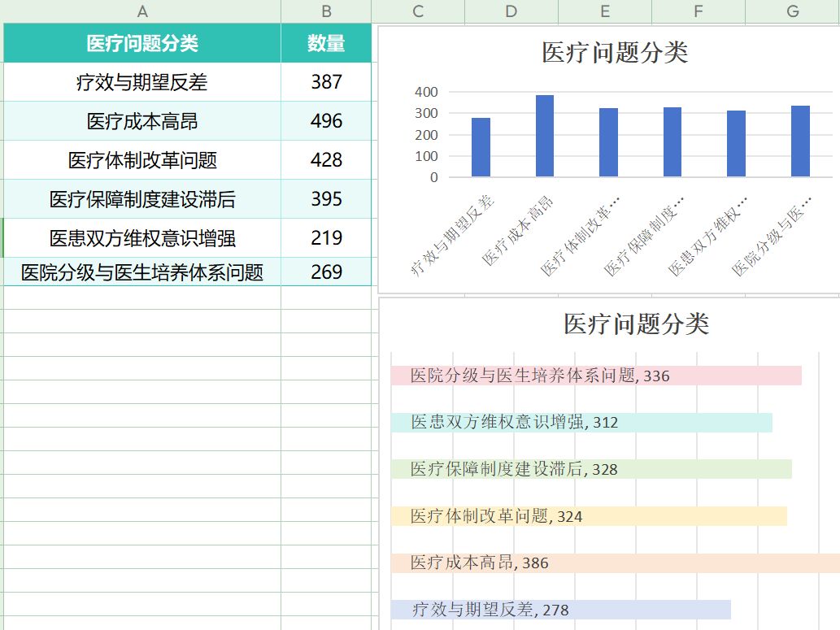Select the cell containing 疗效与期望反差
Screen dimensions: 840x630
142,82
